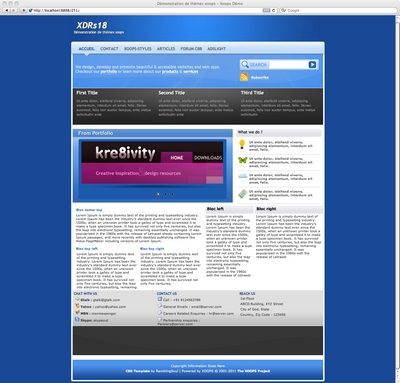Open the FORUM CBB menu item

coord(191,49)
